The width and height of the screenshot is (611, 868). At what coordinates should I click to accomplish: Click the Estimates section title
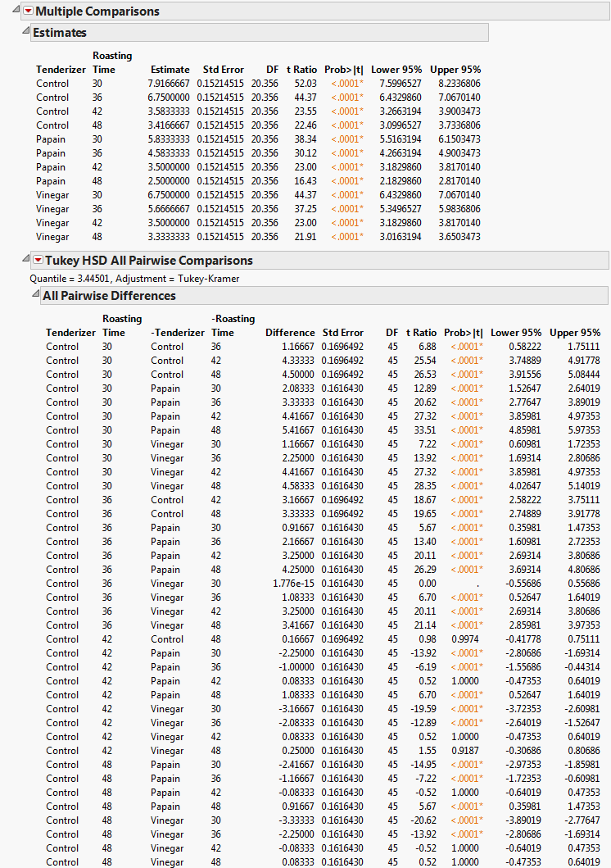(x=60, y=33)
